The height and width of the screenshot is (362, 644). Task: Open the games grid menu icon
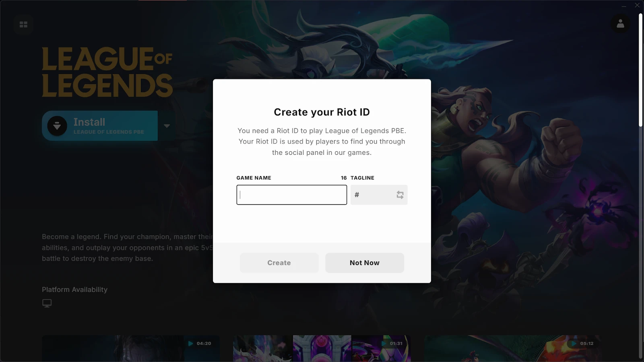tap(23, 25)
